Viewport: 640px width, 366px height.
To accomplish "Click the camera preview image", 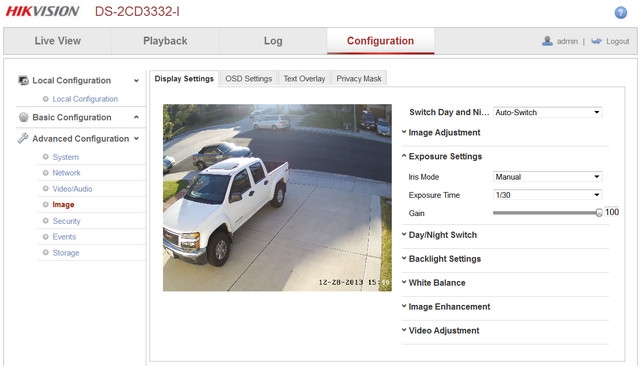I will [277, 197].
